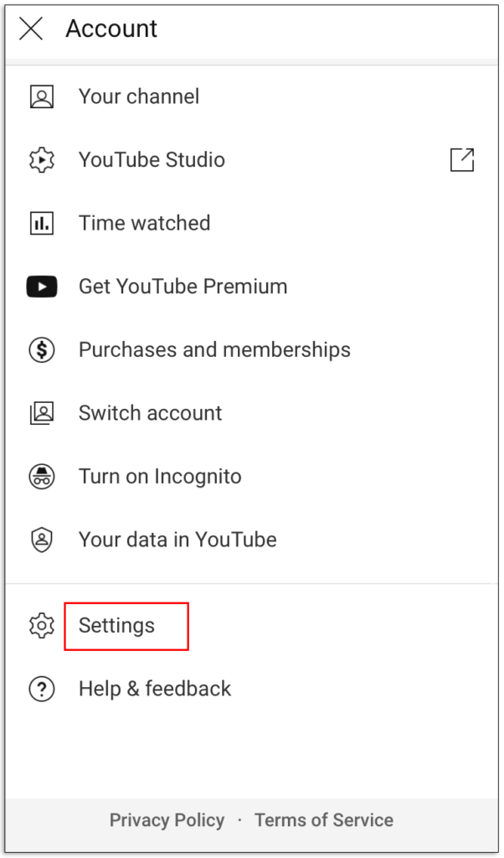Select Time watched
Viewport: 504px width, 858px height.
click(144, 223)
